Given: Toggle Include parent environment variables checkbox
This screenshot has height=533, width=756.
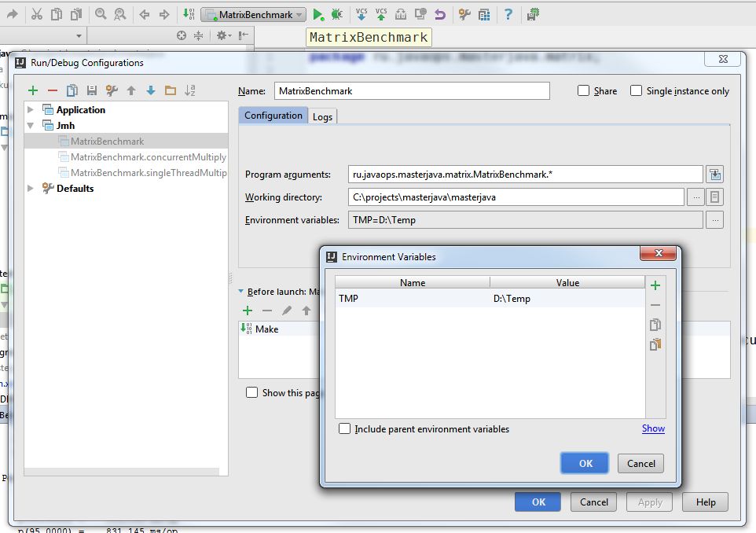Looking at the screenshot, I should pyautogui.click(x=344, y=428).
